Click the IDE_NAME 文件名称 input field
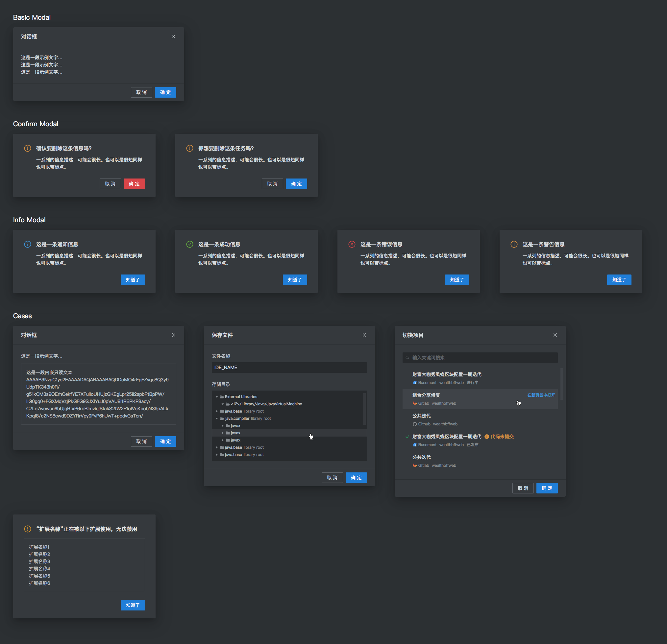 (289, 368)
